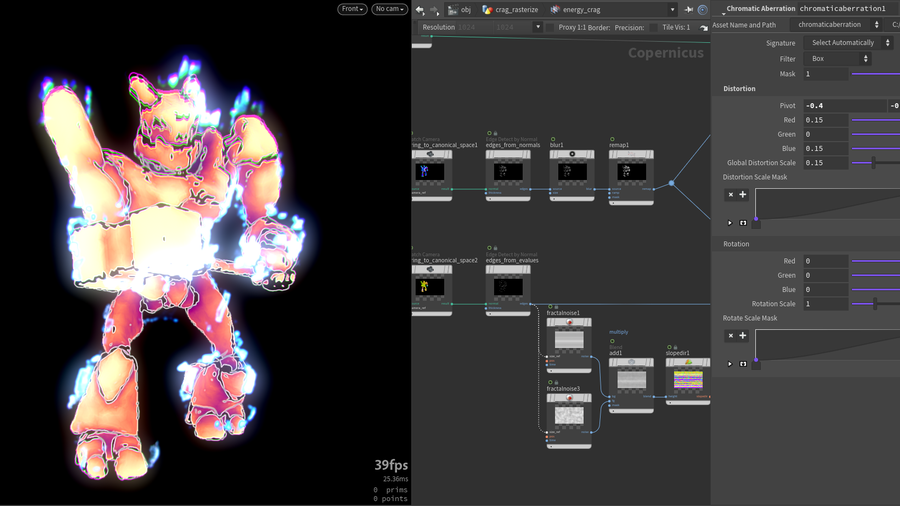The height and width of the screenshot is (506, 900).
Task: Click the Rotate Scale Mask ramp fit icon
Action: [x=743, y=364]
